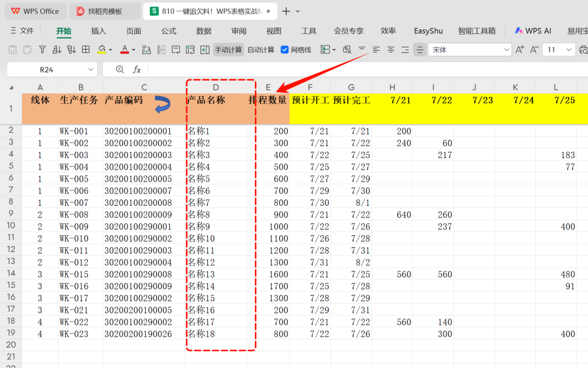Click the paste-as-values clipboard icon

(x=13, y=49)
